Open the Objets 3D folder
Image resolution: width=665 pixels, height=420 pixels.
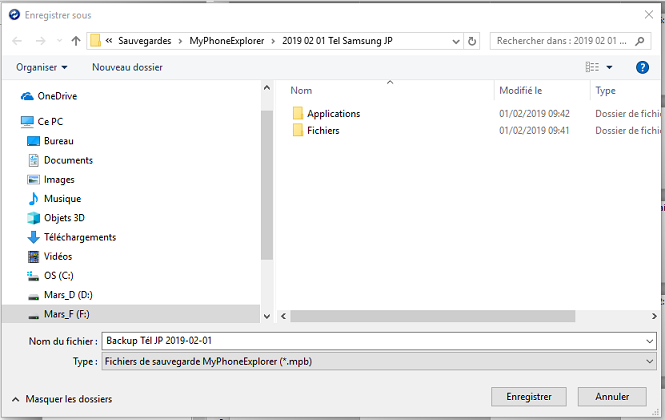click(x=64, y=218)
